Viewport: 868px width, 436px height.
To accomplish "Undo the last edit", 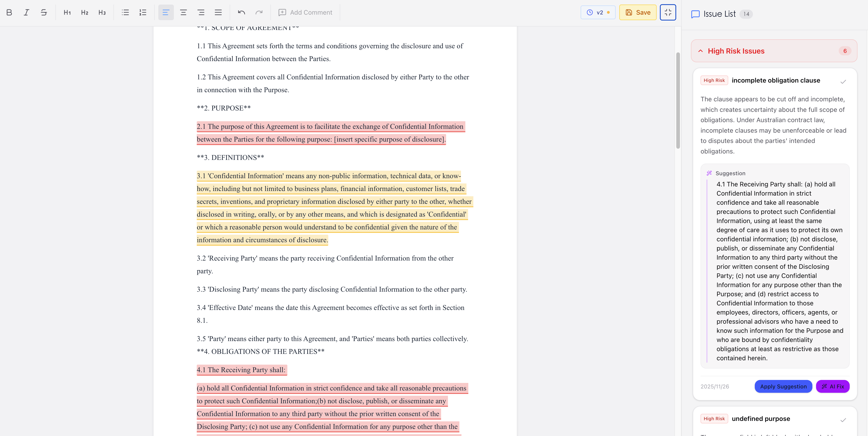I will [x=241, y=12].
